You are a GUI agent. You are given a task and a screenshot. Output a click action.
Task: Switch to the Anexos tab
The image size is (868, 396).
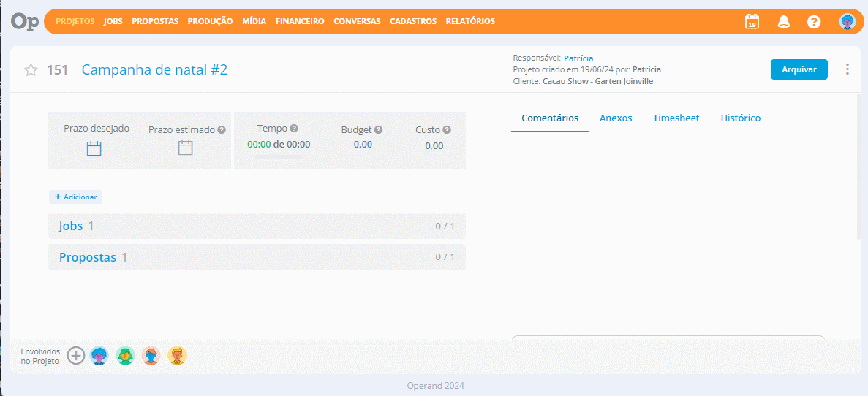point(616,118)
